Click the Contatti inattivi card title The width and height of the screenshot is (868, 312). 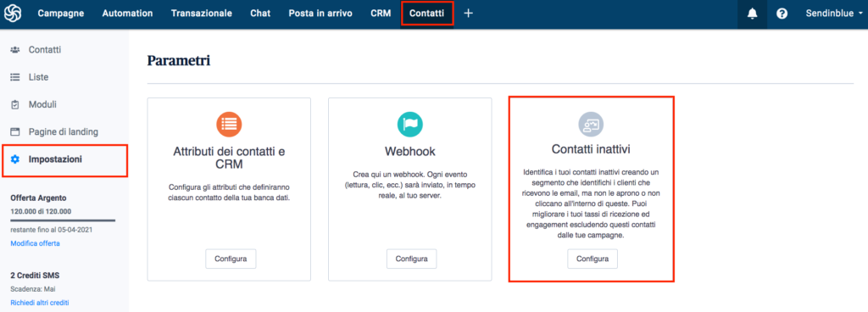click(591, 149)
